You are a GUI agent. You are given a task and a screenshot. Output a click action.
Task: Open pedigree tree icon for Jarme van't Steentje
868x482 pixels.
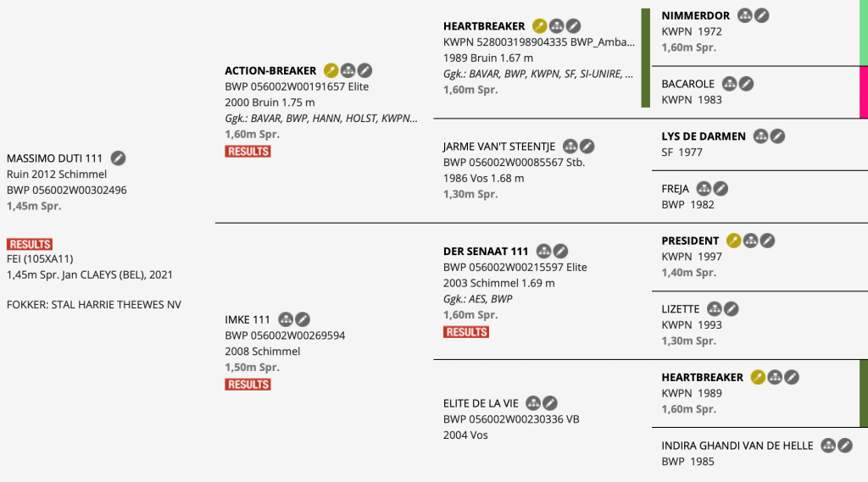[x=570, y=147]
